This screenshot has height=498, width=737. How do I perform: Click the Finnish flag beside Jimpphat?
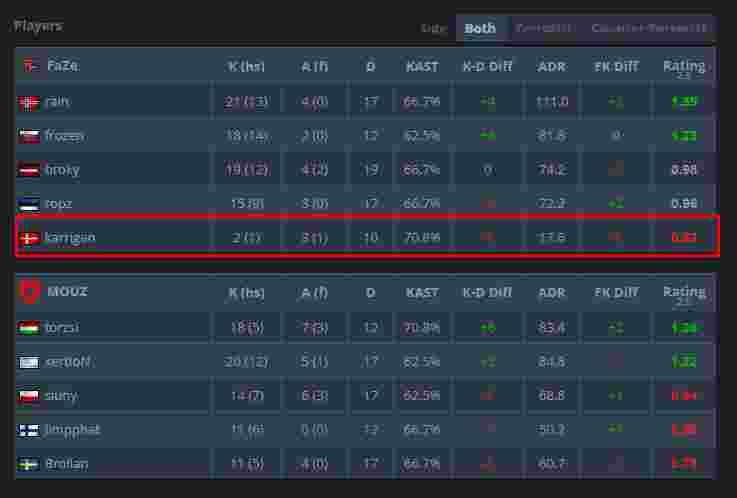[29, 430]
